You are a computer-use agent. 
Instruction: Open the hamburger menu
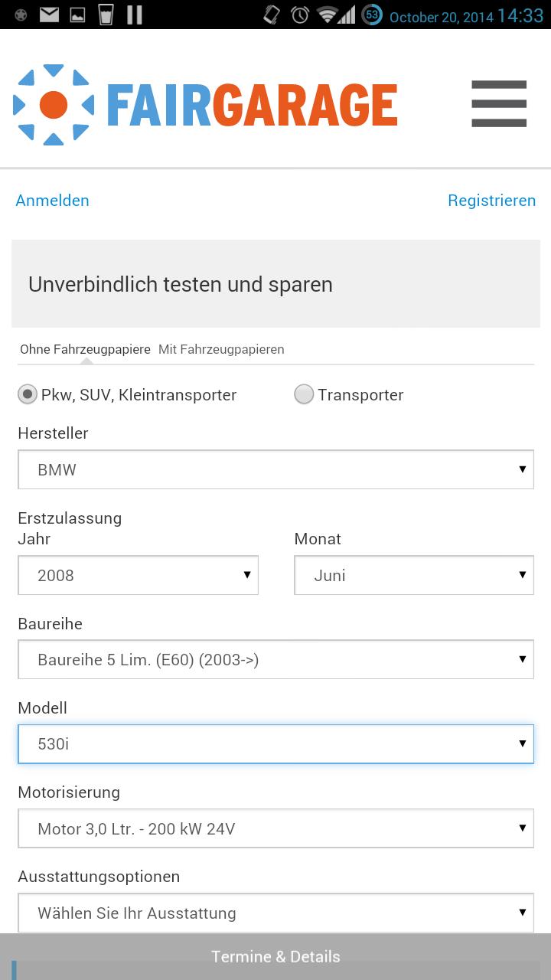pyautogui.click(x=499, y=103)
